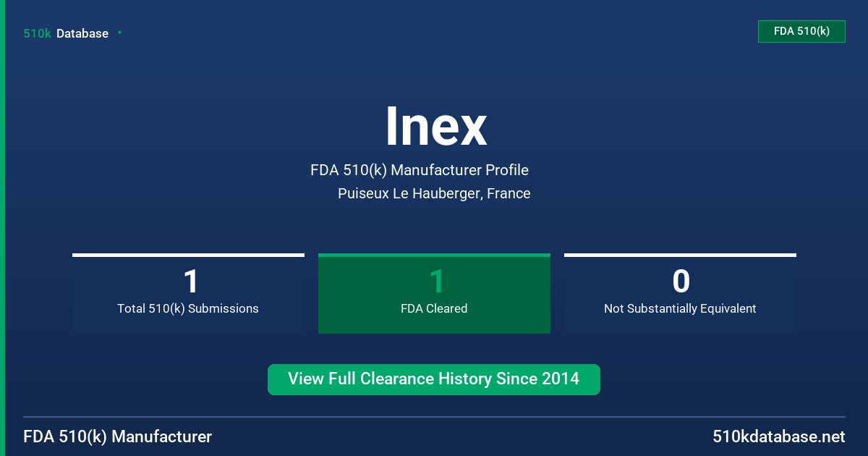The width and height of the screenshot is (868, 456).
Task: Click Puiseux Le Hauberger, France location
Action: point(434,193)
